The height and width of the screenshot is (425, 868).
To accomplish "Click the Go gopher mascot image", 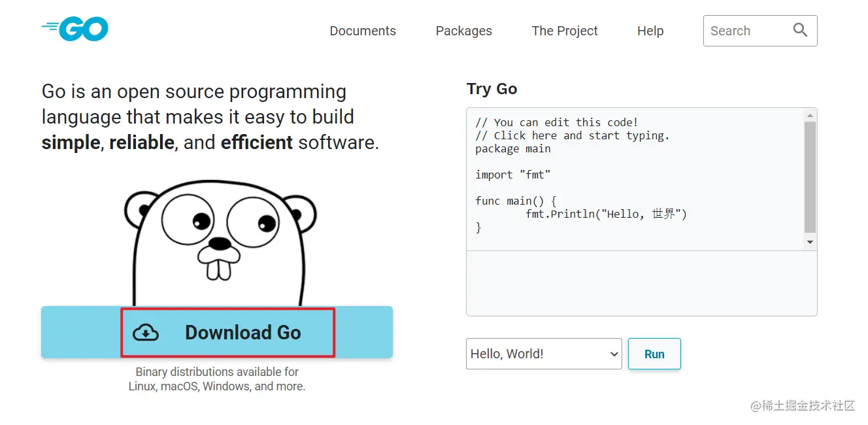I will click(220, 243).
